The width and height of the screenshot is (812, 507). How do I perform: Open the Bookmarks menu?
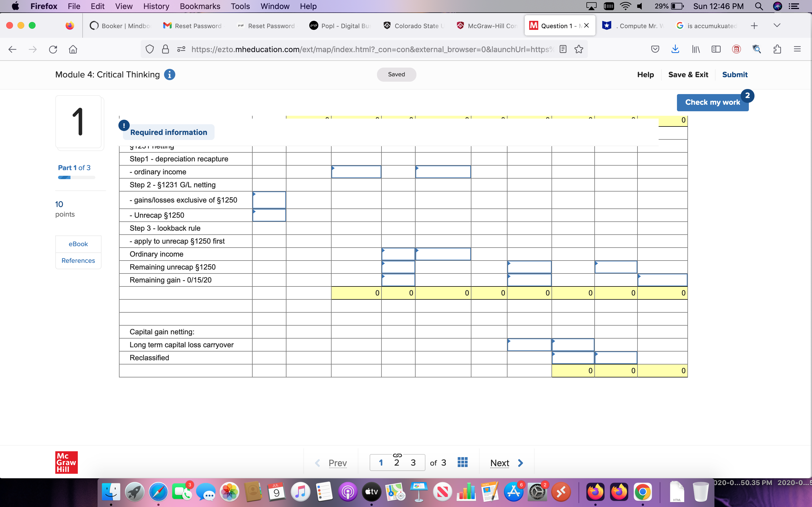(x=200, y=6)
